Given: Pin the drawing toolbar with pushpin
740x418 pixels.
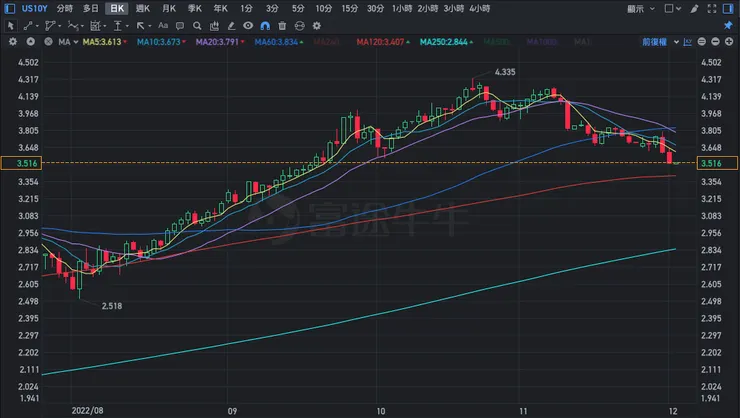Looking at the screenshot, I should tap(728, 25).
